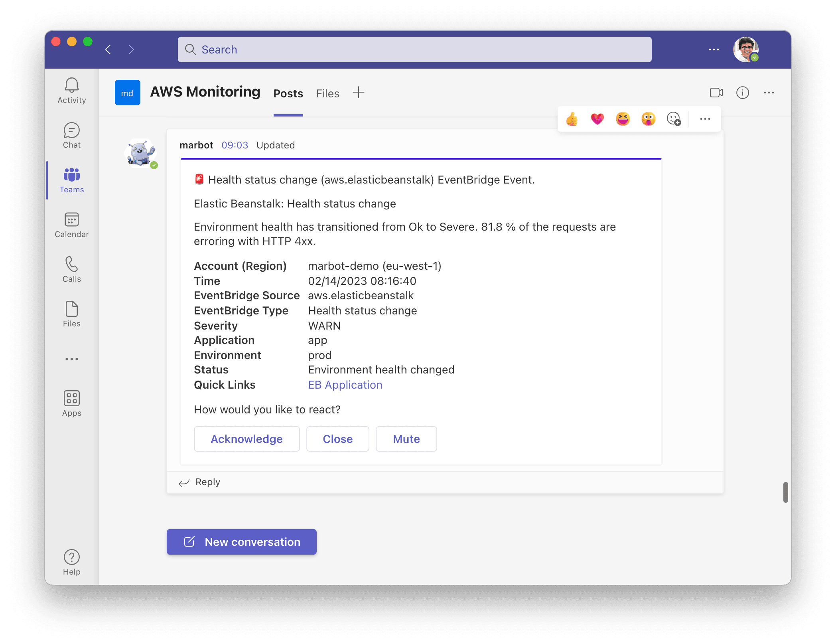Viewport: 836px width, 644px height.
Task: Click the Acknowledge button
Action: (246, 439)
